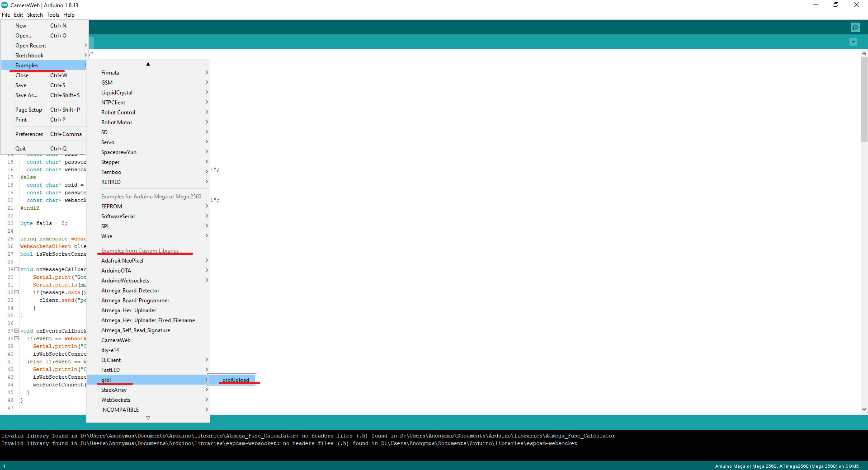The width and height of the screenshot is (868, 470).
Task: Select grblUpload example sketch
Action: (x=235, y=380)
